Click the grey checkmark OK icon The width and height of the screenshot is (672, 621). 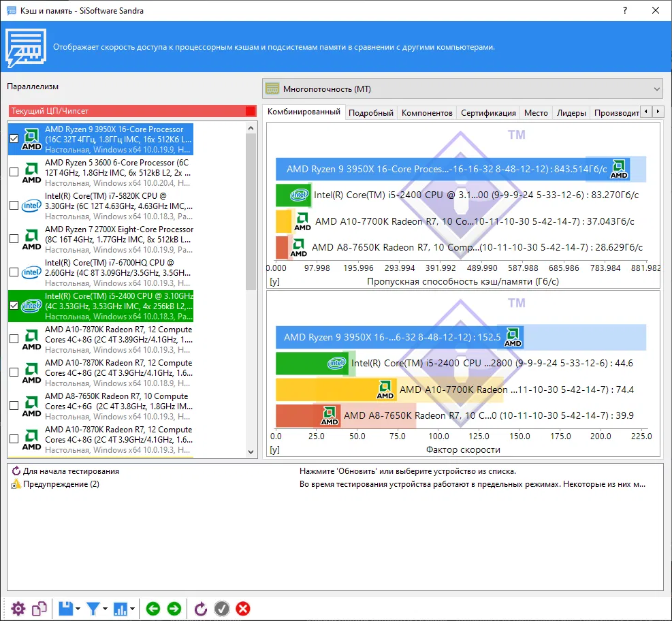click(x=221, y=609)
